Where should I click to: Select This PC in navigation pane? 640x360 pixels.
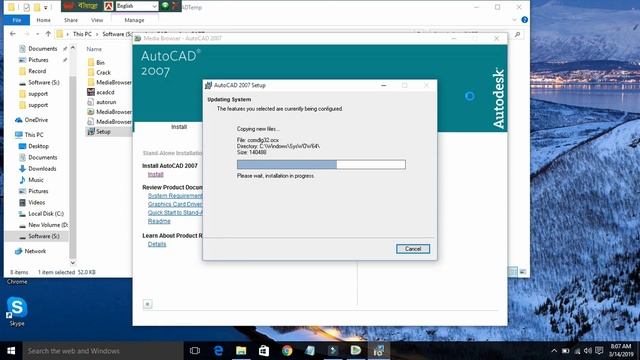pyautogui.click(x=34, y=135)
